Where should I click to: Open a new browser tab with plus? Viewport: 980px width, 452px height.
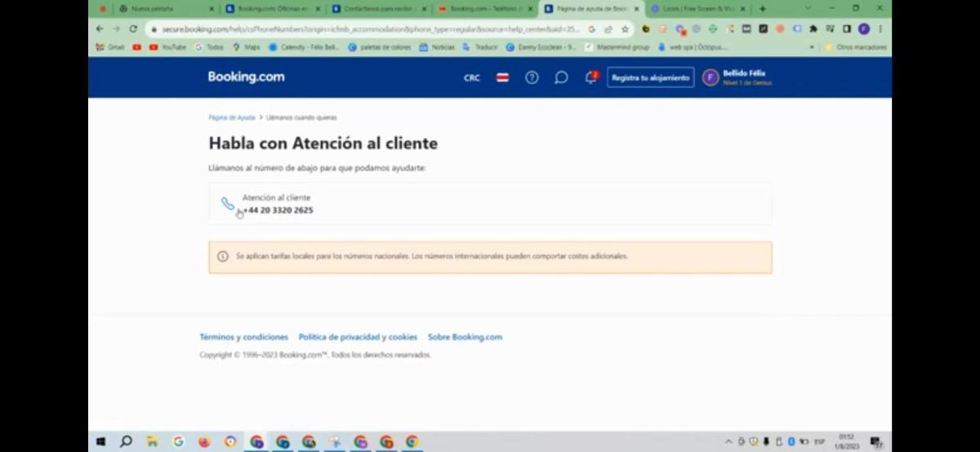[763, 9]
